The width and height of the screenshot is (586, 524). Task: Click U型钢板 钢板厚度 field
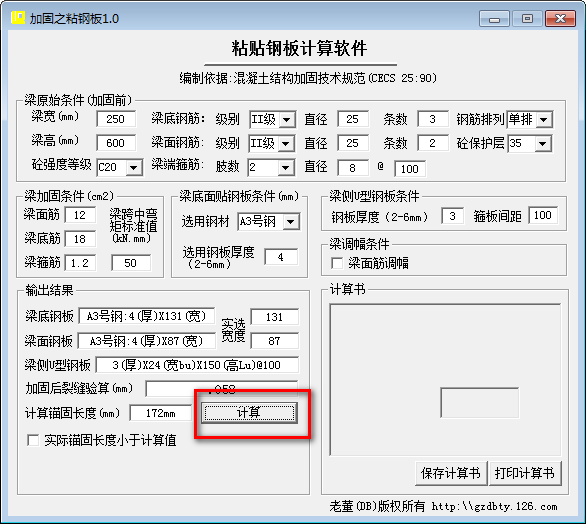click(453, 216)
